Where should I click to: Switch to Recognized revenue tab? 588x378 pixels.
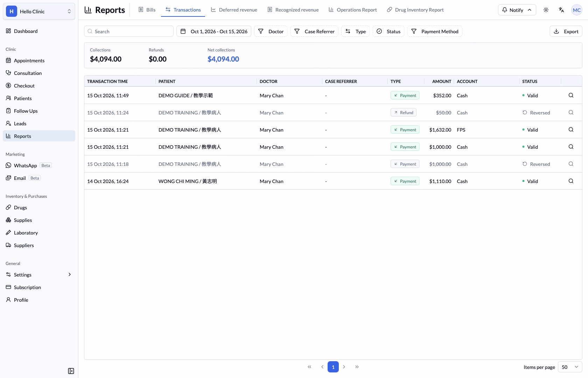click(293, 10)
